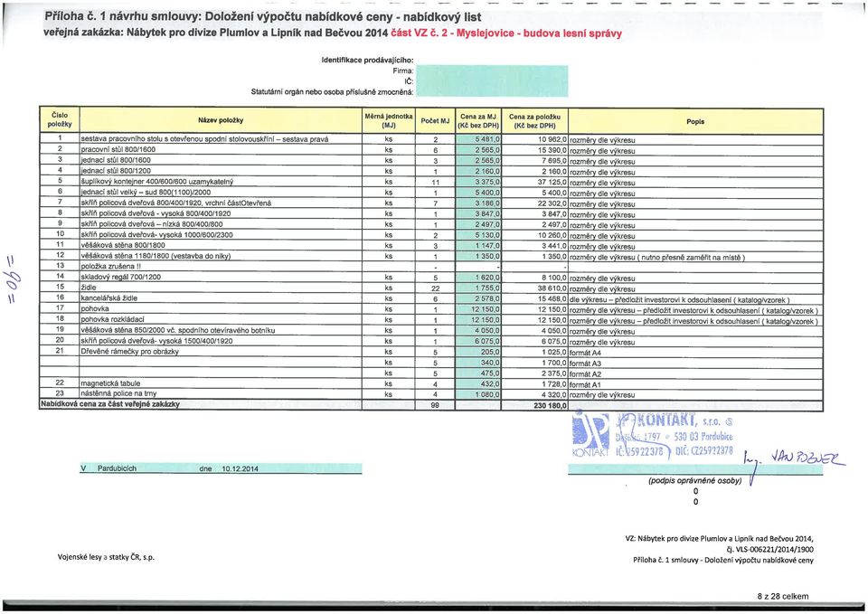Click the green field beside 'Firma:'
Screen dimensions: 868x614
pos(492,71)
